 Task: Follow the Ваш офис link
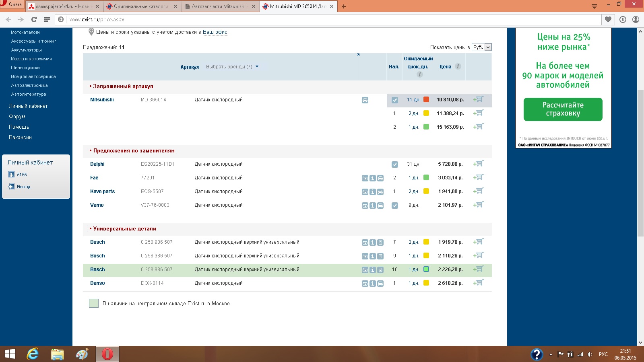[215, 32]
